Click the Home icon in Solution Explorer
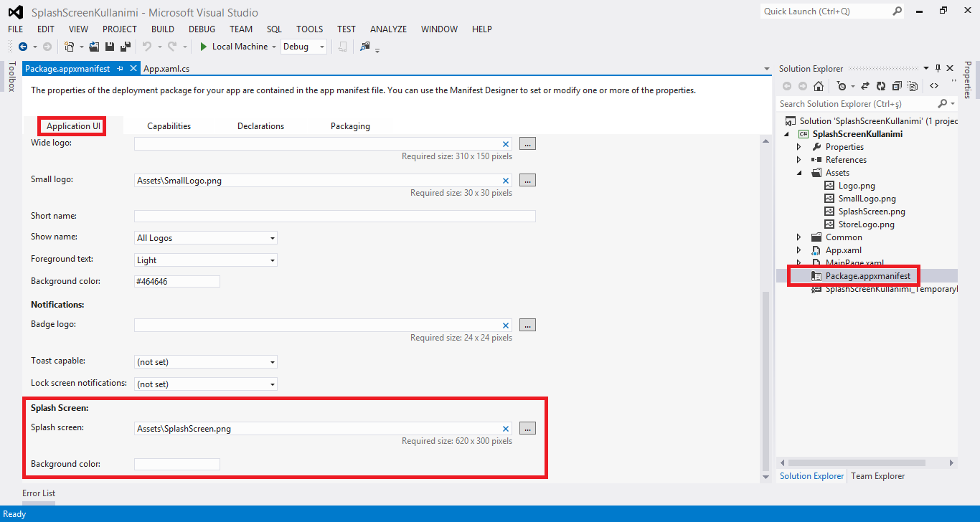980x522 pixels. click(x=819, y=86)
